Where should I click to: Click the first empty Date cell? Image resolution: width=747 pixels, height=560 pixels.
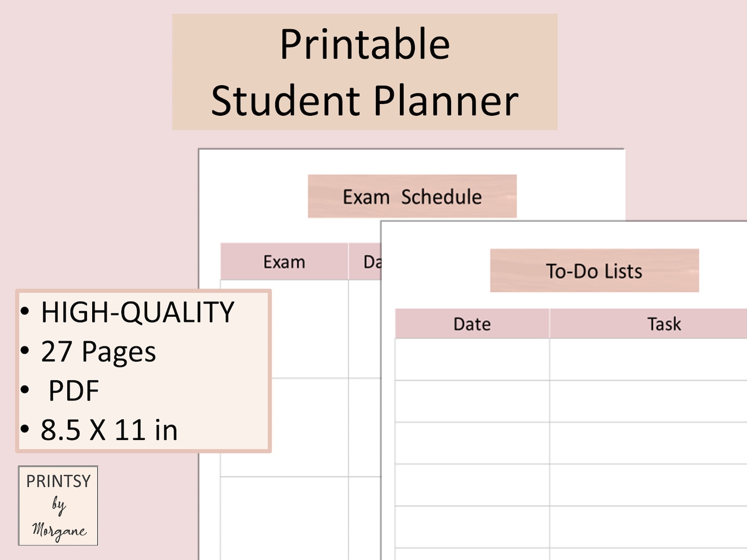point(472,360)
